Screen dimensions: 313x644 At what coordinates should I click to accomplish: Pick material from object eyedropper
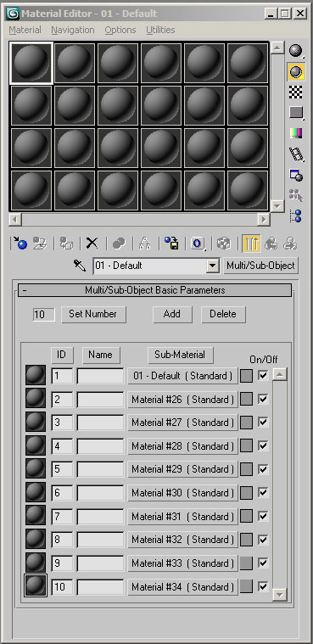[x=79, y=266]
